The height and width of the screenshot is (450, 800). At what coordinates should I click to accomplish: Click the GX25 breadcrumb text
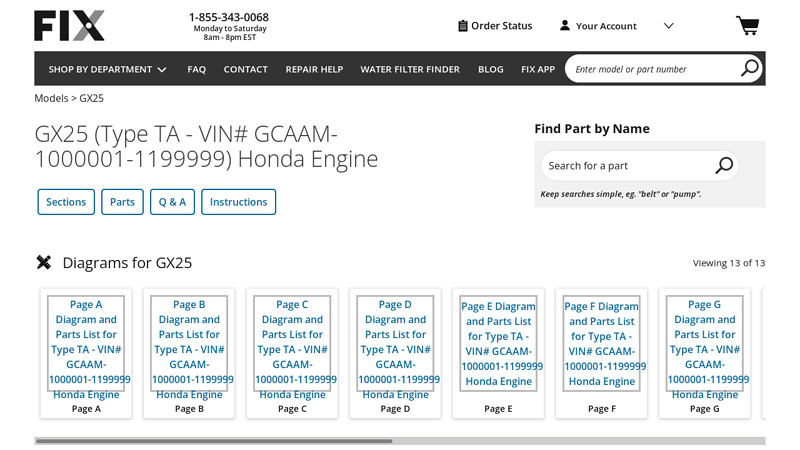91,98
